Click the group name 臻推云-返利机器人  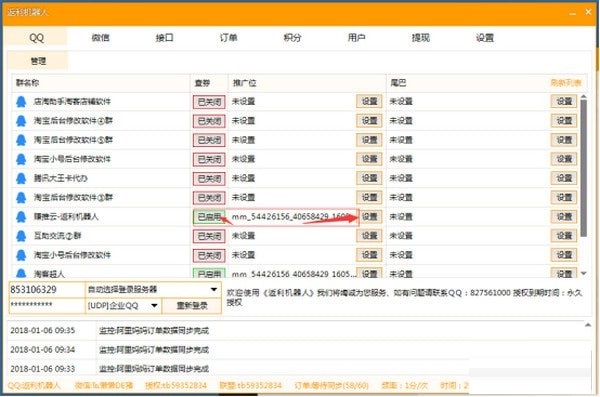(x=66, y=217)
